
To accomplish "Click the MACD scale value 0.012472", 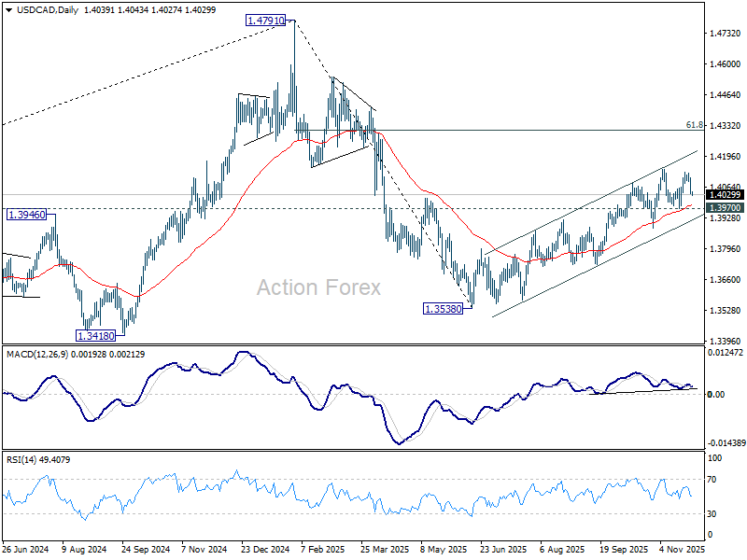I will [726, 353].
